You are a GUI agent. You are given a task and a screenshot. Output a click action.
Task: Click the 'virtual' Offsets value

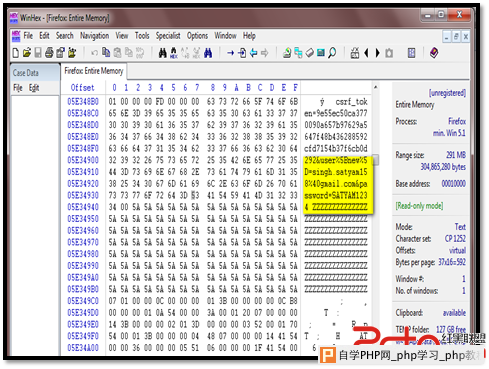click(x=457, y=250)
